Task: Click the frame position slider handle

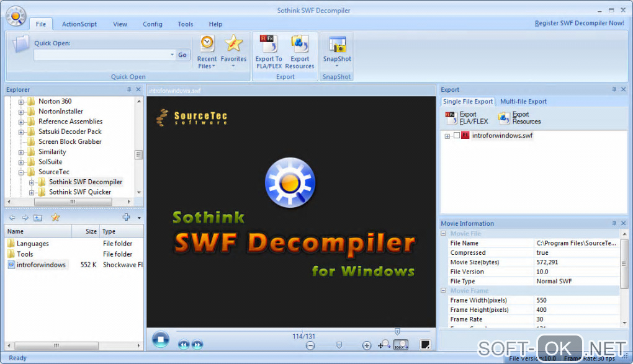Action: pos(397,331)
